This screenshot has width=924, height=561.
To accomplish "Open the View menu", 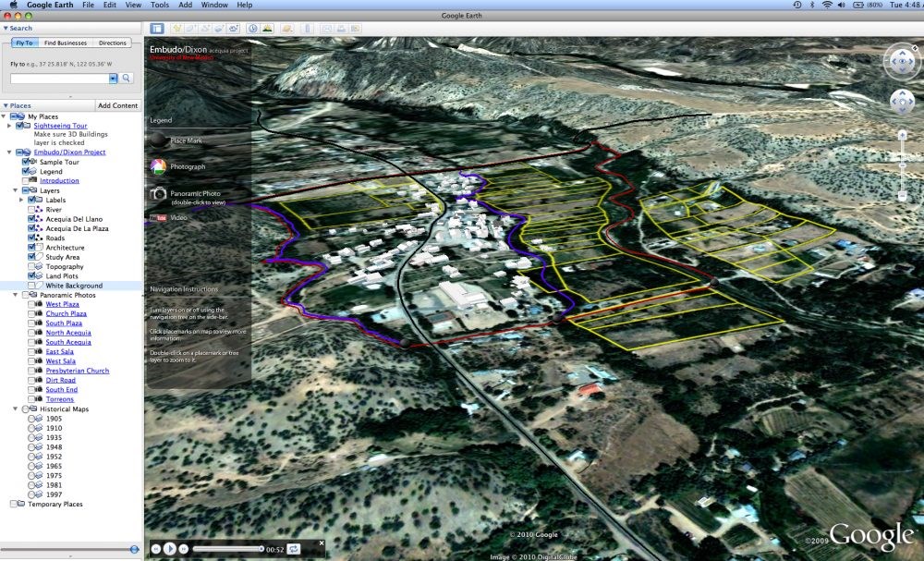I will (x=133, y=5).
